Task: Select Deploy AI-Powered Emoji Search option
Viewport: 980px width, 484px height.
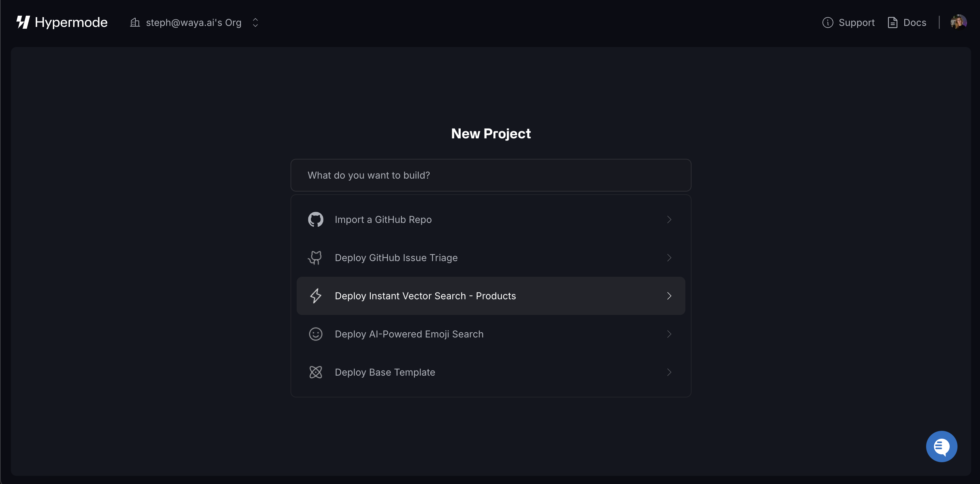Action: tap(491, 334)
